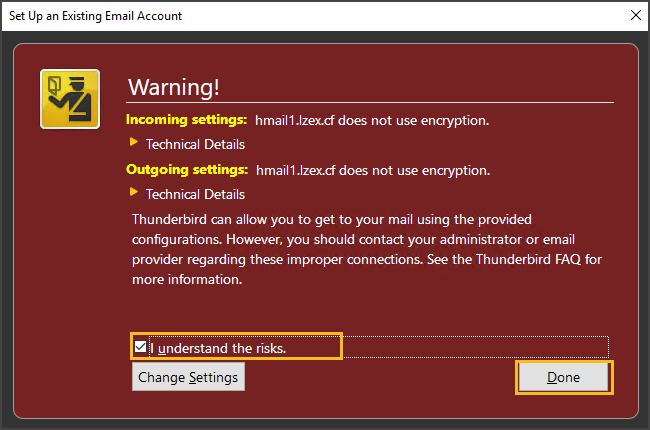Viewport: 650px width, 430px height.
Task: Open the Technical Details text under Incoming settings
Action: pos(195,144)
